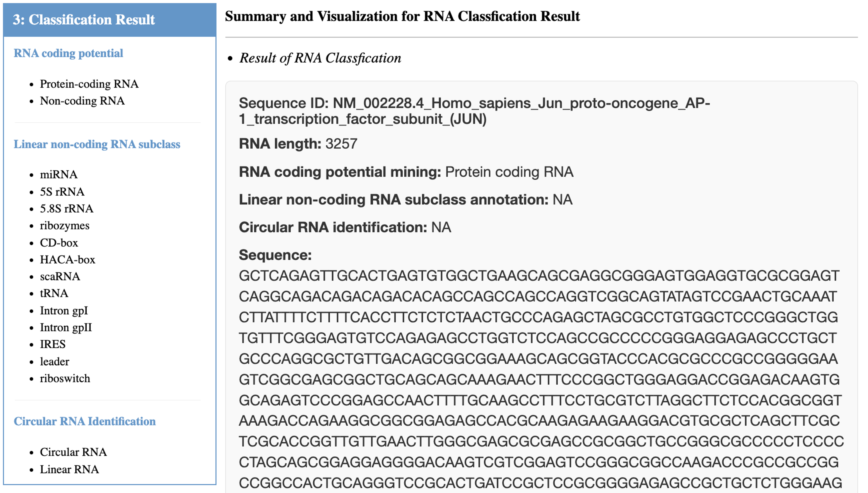Click the riboswitch list entry
The width and height of the screenshot is (868, 493).
[65, 378]
